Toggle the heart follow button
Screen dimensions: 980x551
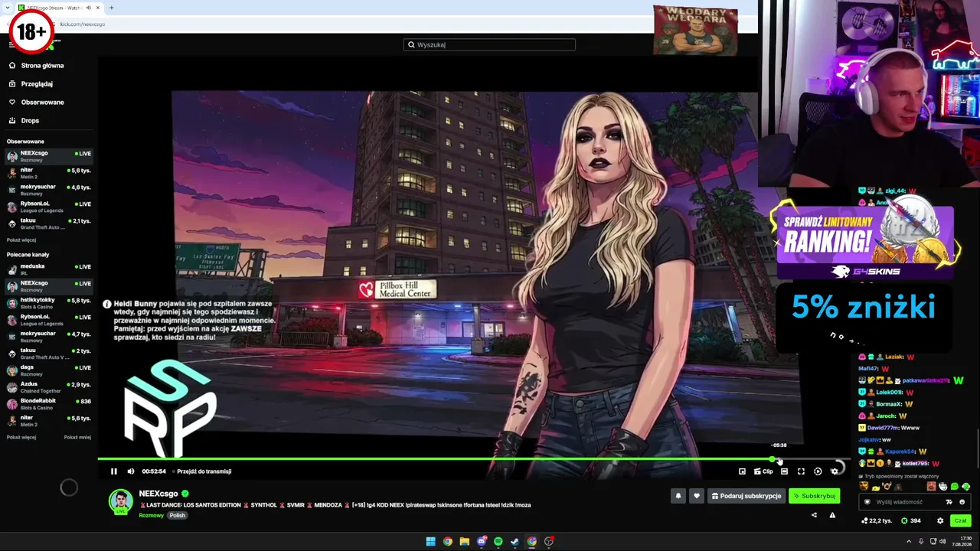(696, 496)
